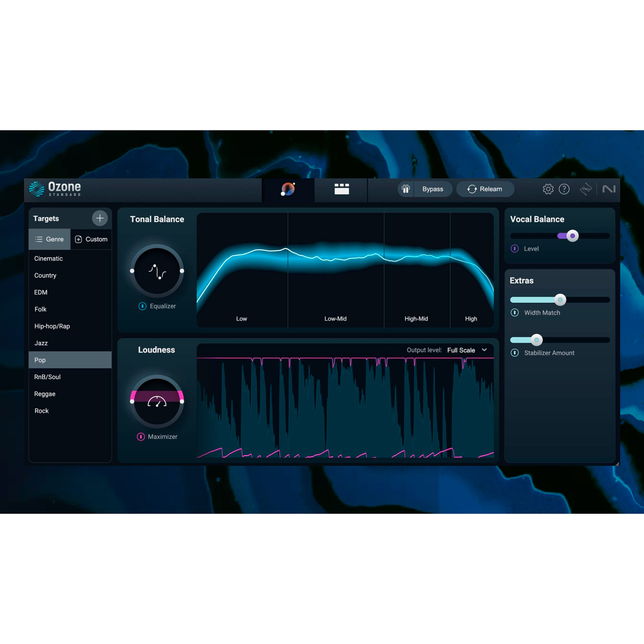Open the settings gear icon

coord(548,189)
